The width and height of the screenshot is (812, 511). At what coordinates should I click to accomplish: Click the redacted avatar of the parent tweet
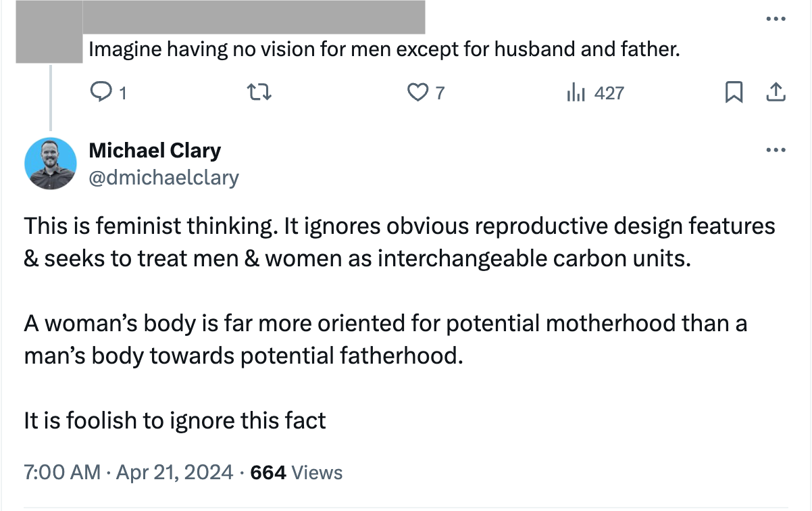click(x=49, y=31)
